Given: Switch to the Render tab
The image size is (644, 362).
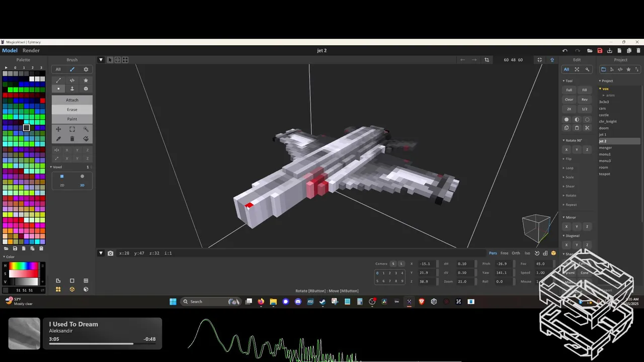Looking at the screenshot, I should (x=31, y=51).
